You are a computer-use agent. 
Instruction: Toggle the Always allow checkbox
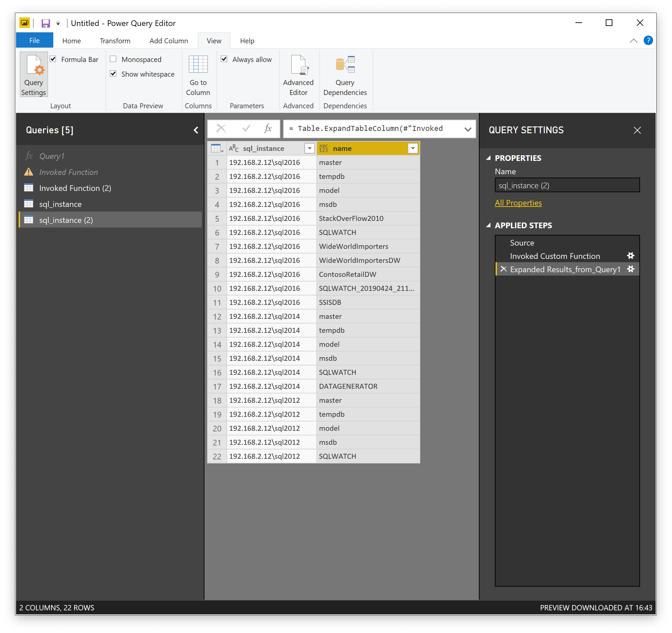pos(224,59)
